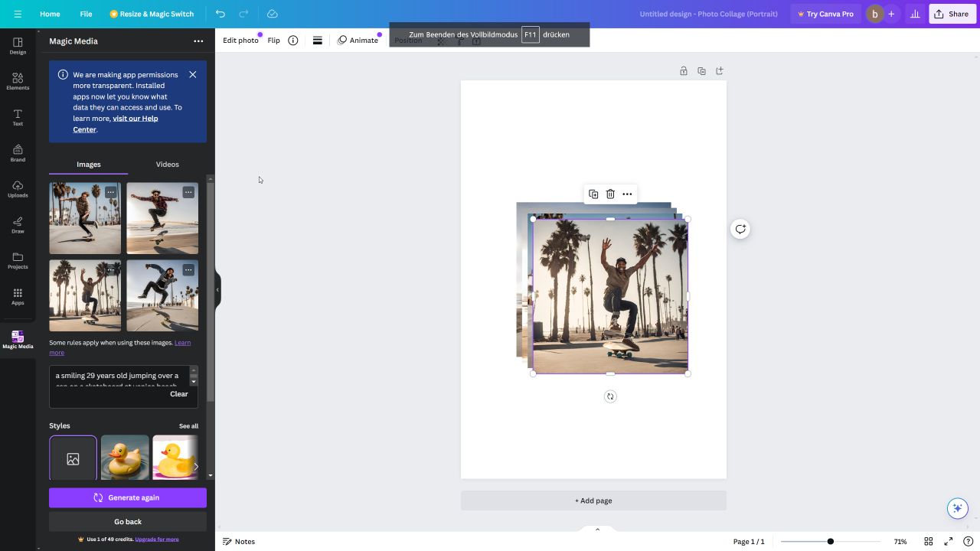Open the grid view icon in footer
The width and height of the screenshot is (980, 551).
(928, 542)
